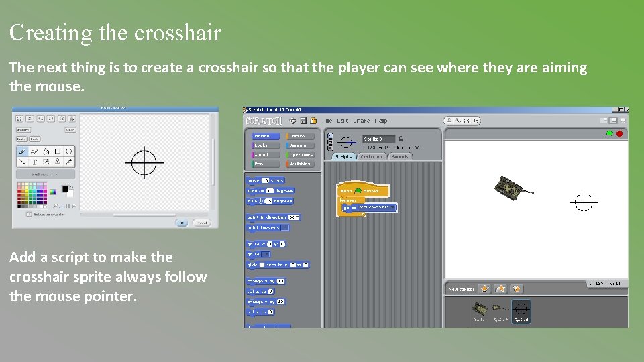Screen dimensions: 644x362
Task: Select the Stamp tool in Paint Editor
Action: (x=58, y=162)
